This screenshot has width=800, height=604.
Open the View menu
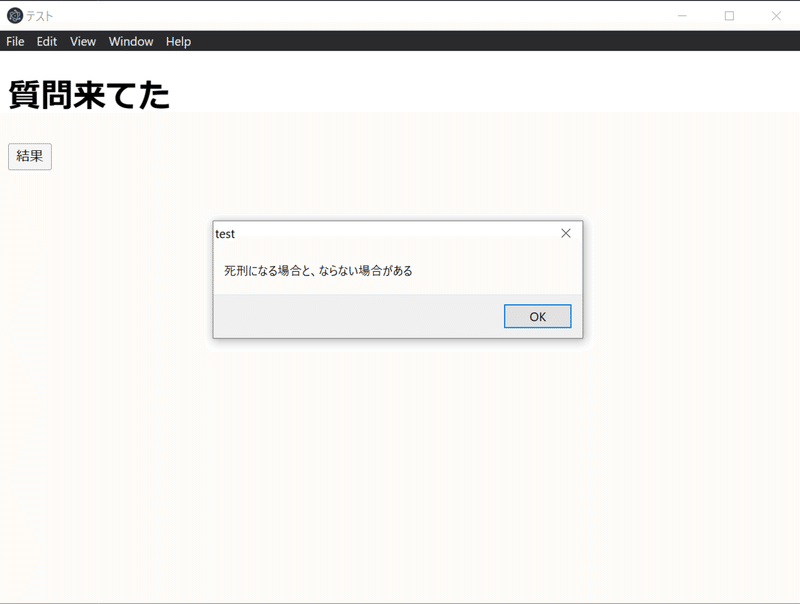point(82,41)
